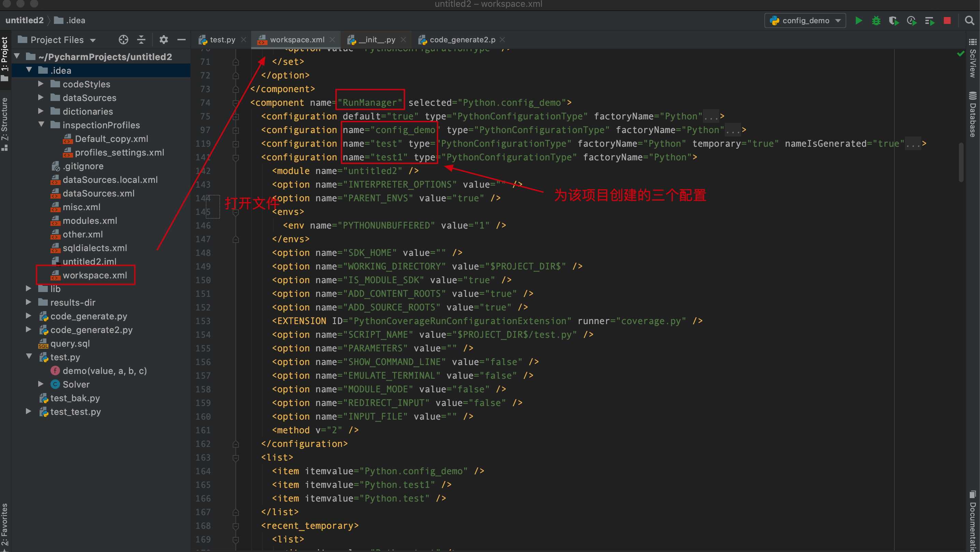
Task: Click the inspection status checkmark
Action: coord(961,54)
